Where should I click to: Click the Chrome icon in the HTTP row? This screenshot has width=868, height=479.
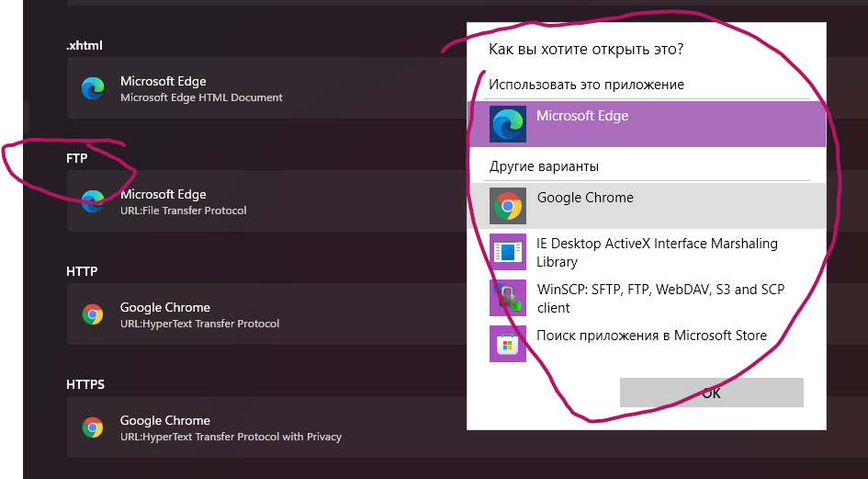93,314
